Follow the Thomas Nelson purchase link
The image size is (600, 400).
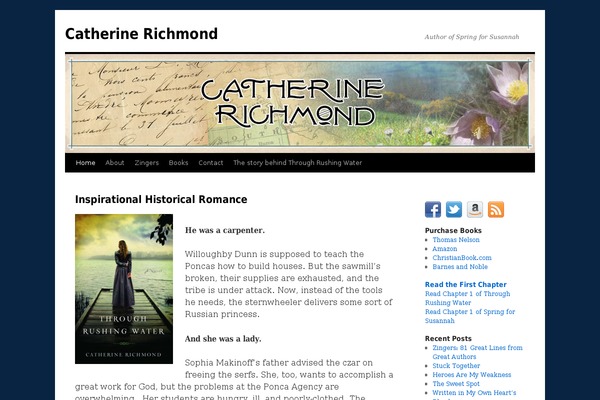tap(456, 240)
